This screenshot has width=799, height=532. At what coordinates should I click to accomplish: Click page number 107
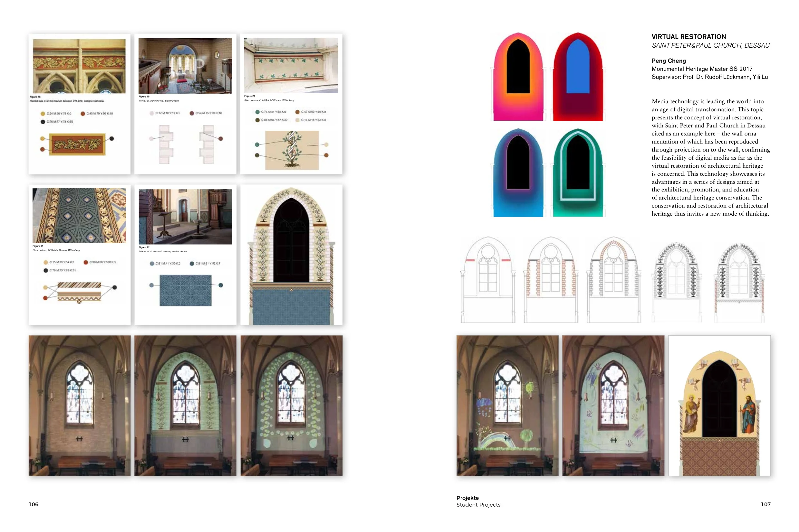click(765, 504)
